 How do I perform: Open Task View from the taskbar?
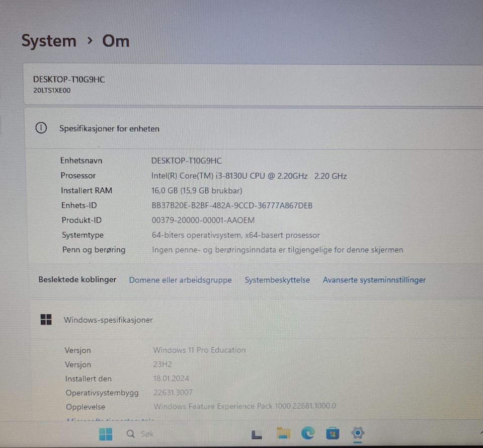click(x=257, y=434)
